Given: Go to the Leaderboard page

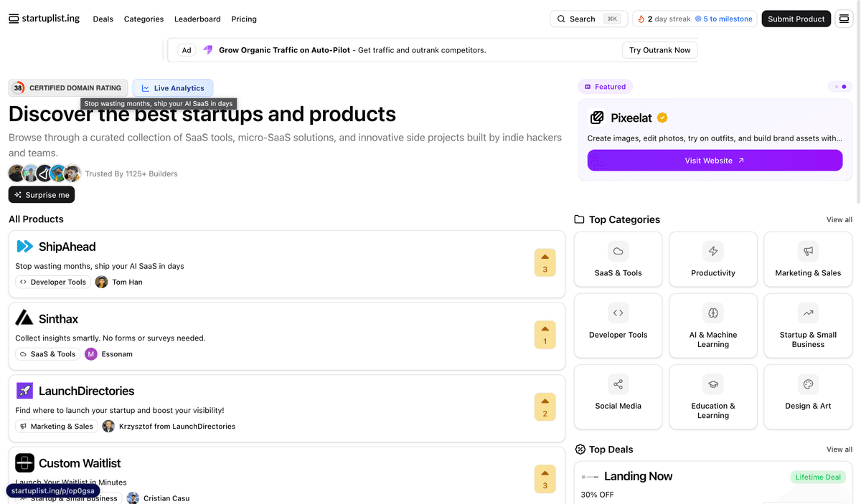Looking at the screenshot, I should coord(197,19).
